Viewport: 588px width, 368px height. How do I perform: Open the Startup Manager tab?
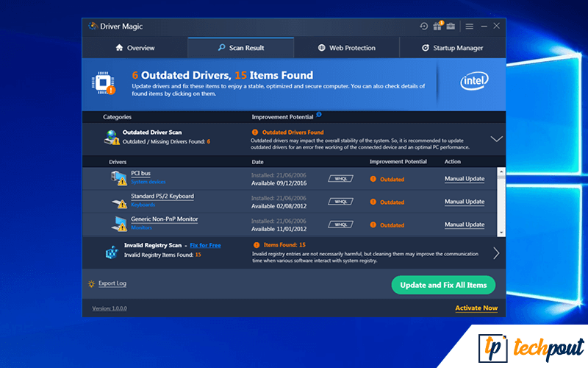tap(453, 48)
